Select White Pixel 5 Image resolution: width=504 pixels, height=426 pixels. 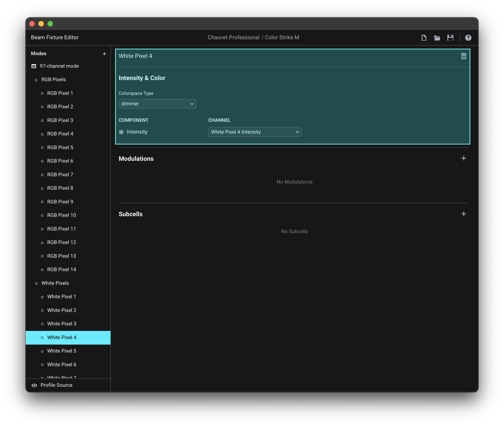click(x=68, y=351)
